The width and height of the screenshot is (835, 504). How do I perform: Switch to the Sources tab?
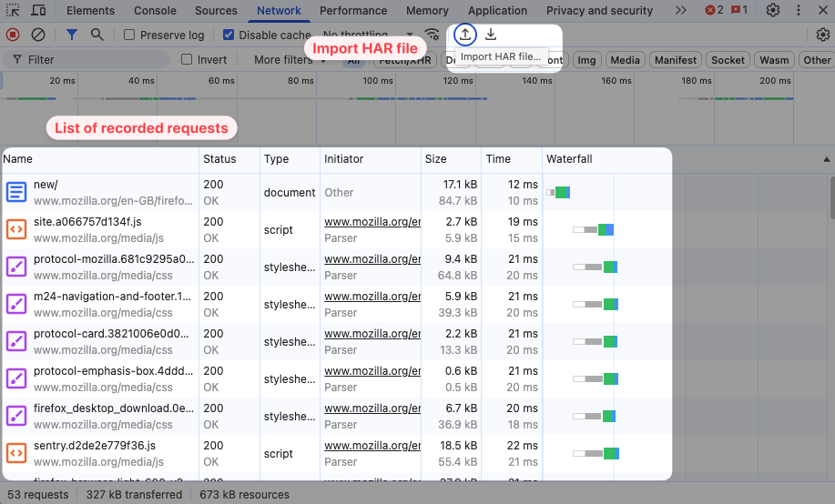(x=216, y=11)
